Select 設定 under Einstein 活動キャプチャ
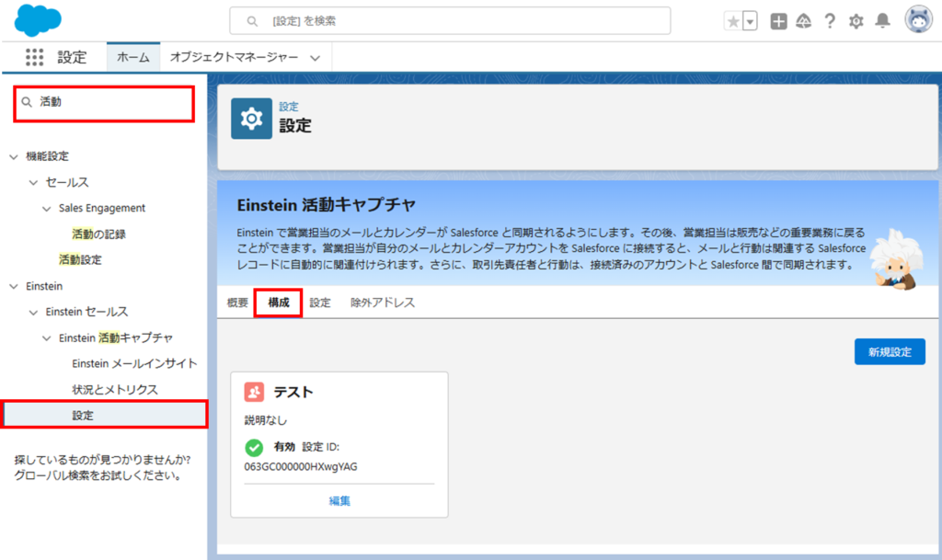The width and height of the screenshot is (942, 560). (x=105, y=415)
